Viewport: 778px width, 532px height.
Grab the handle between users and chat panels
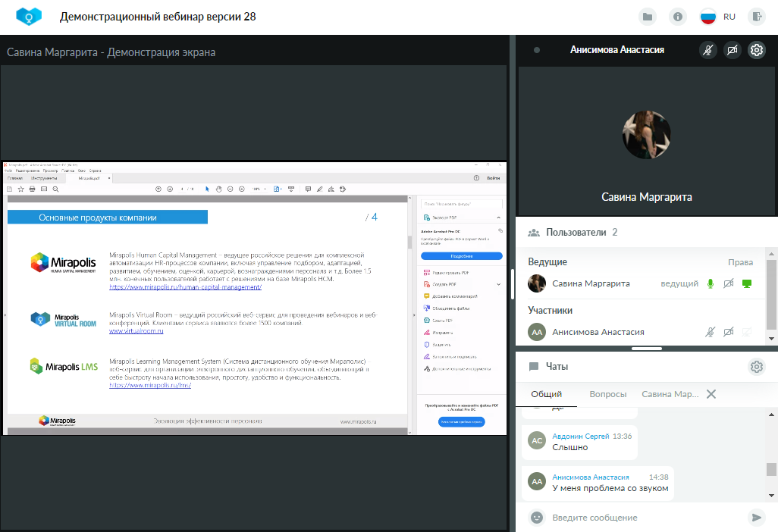[647, 349]
